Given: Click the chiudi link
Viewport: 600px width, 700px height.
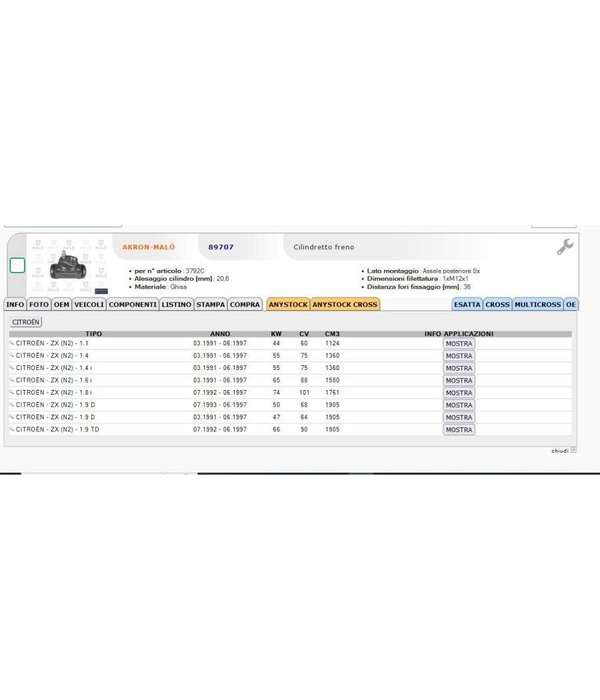Looking at the screenshot, I should coord(560,451).
